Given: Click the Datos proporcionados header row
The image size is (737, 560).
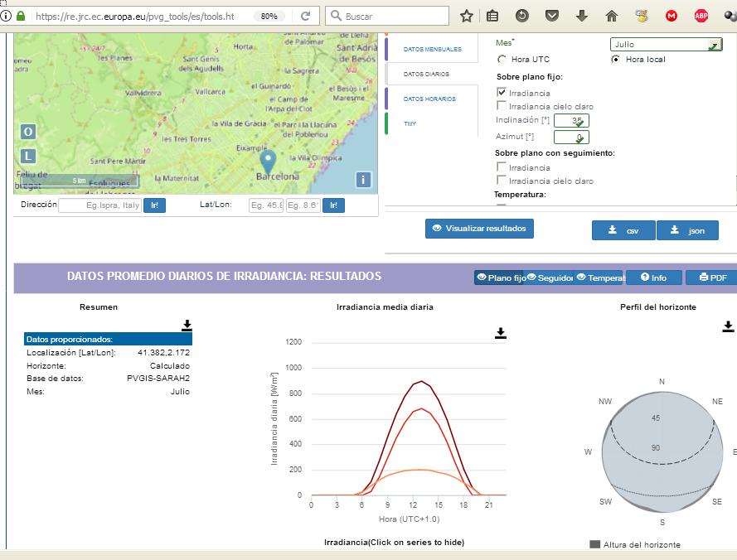Looking at the screenshot, I should click(x=108, y=339).
